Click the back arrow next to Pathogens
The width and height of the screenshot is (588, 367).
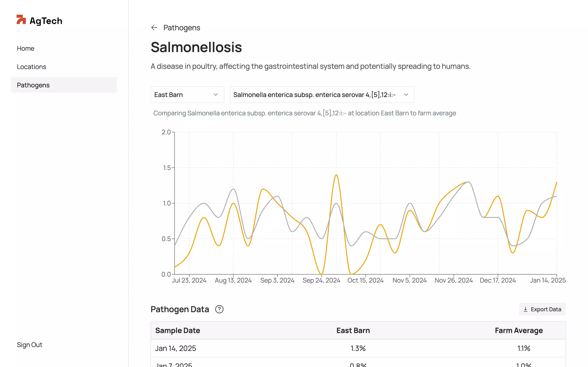point(154,28)
